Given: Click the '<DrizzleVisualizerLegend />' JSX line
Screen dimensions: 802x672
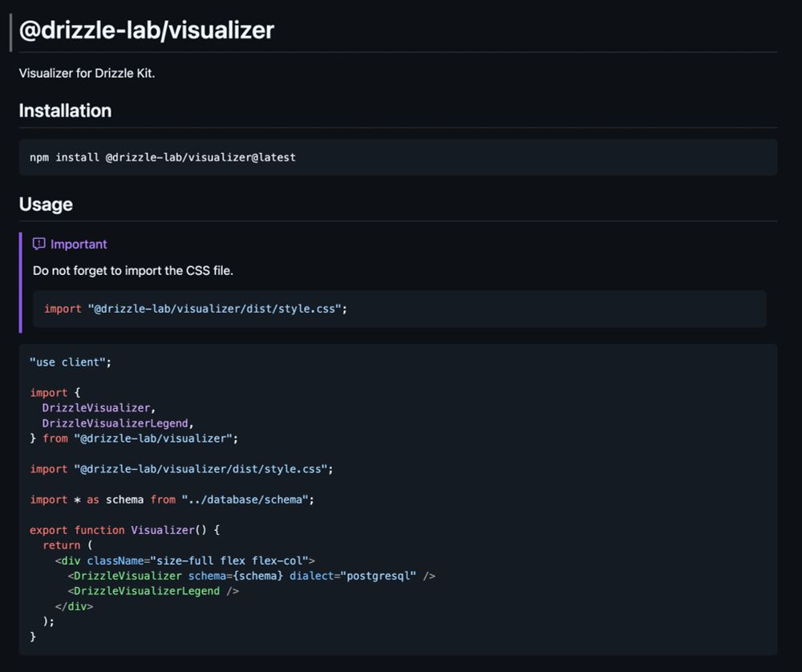Looking at the screenshot, I should point(153,591).
